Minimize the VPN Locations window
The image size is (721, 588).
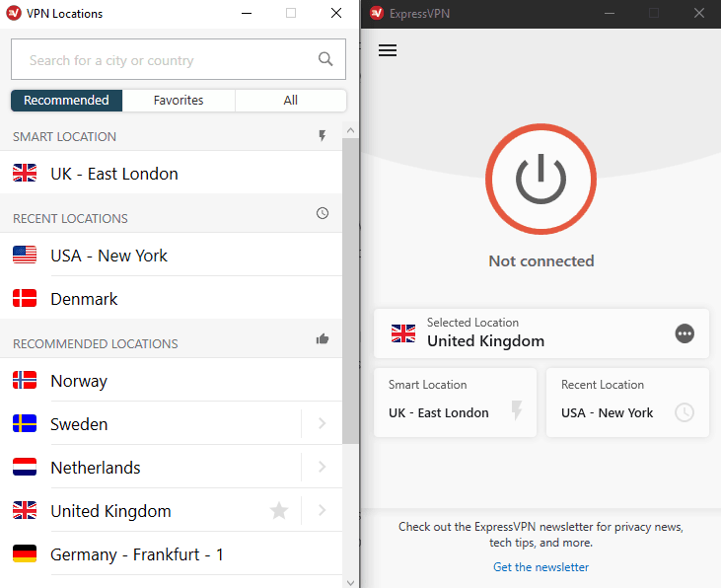[x=247, y=13]
